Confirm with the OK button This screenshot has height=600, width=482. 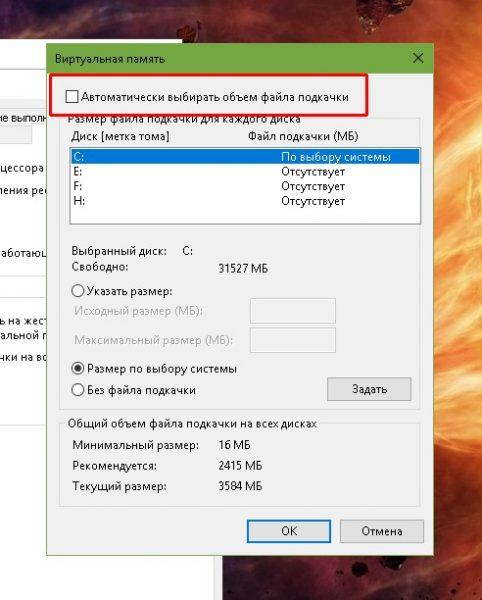point(289,531)
